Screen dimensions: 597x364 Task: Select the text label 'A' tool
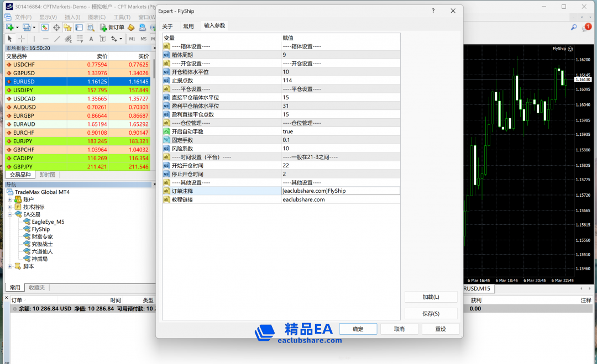click(x=91, y=39)
